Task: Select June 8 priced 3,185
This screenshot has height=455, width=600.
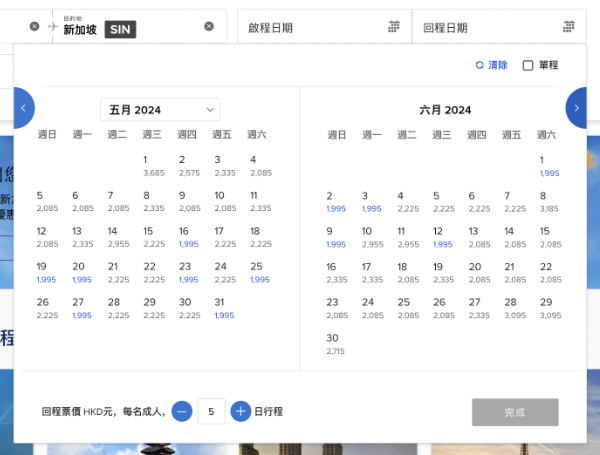Action: pos(549,202)
